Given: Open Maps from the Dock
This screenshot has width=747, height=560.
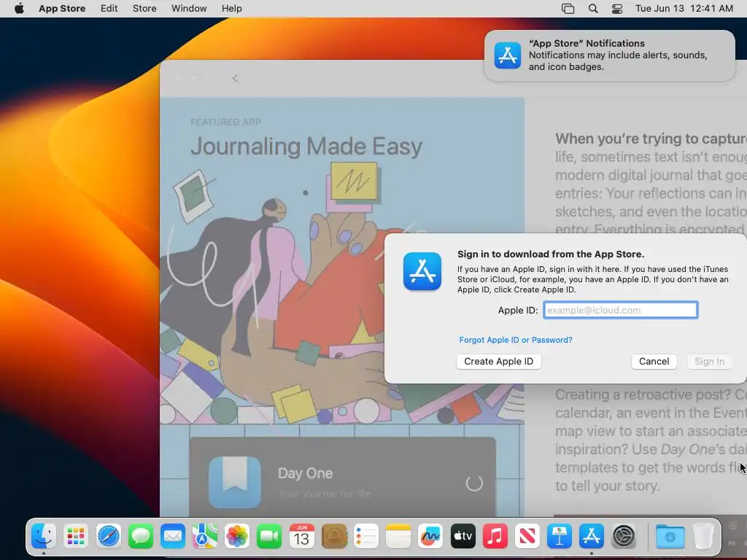Looking at the screenshot, I should (205, 537).
